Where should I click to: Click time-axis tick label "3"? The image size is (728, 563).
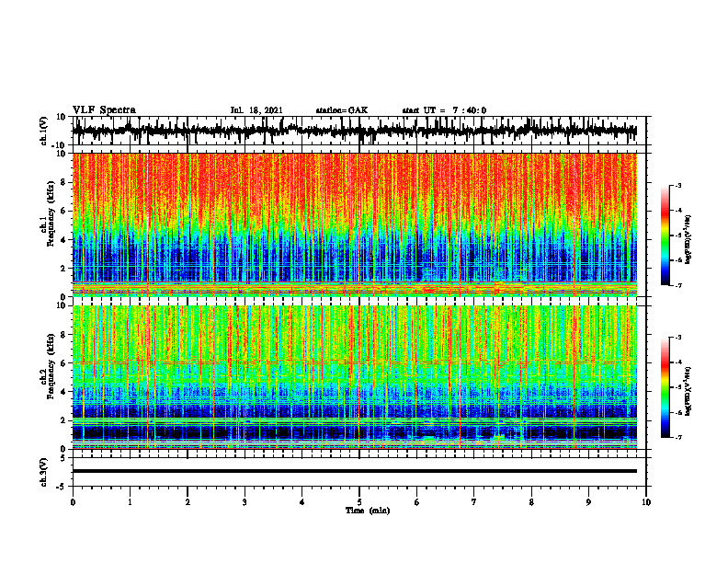pyautogui.click(x=245, y=502)
